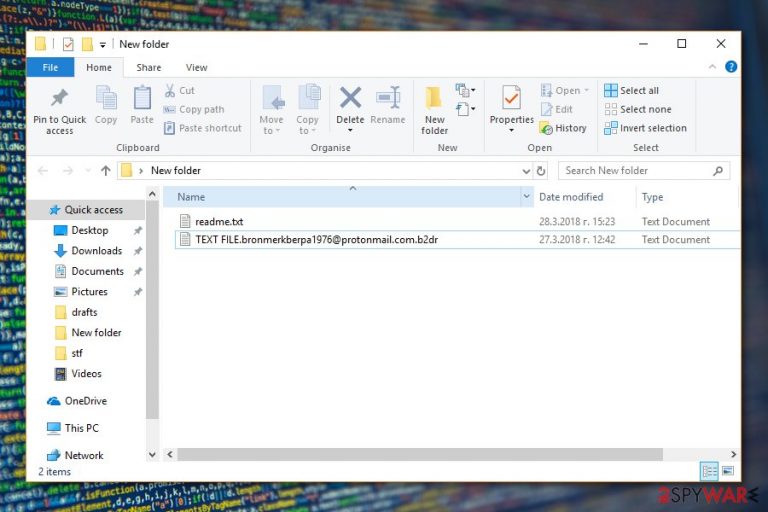
Task: Click the horizontal scrollbar in file list
Action: [x=420, y=455]
